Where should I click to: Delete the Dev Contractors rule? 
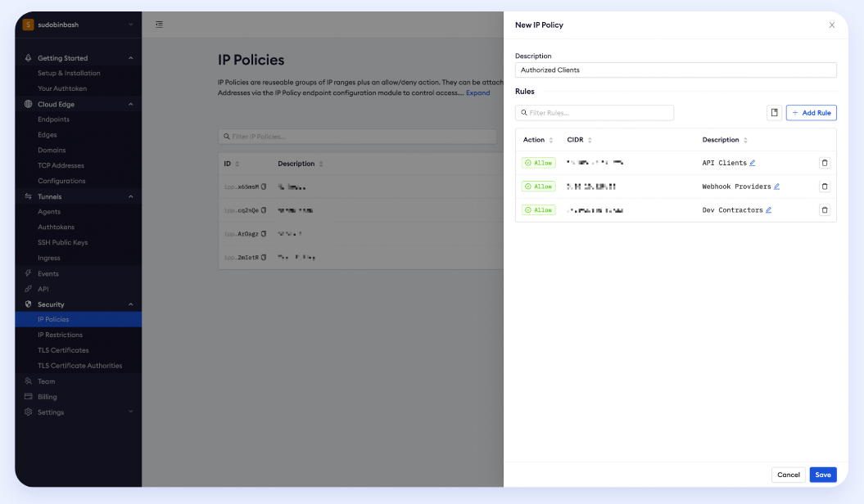click(825, 210)
